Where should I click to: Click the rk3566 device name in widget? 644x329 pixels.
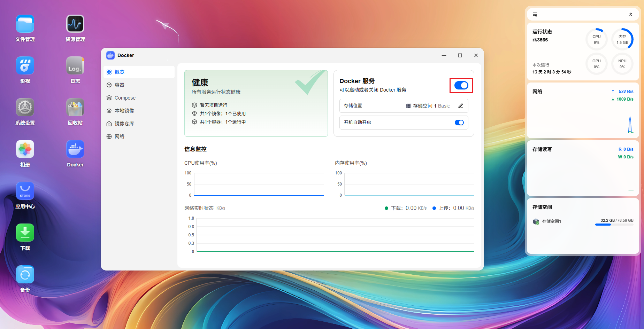[540, 40]
